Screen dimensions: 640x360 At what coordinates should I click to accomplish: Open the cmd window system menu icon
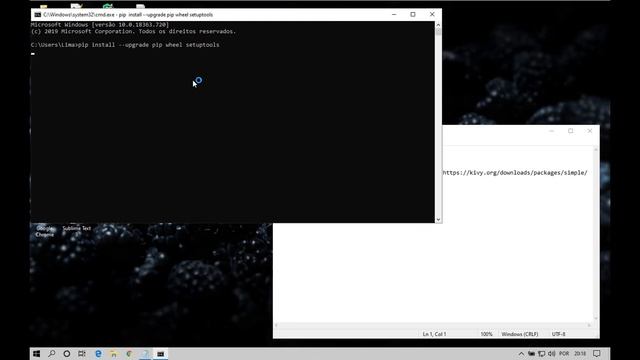[38, 15]
